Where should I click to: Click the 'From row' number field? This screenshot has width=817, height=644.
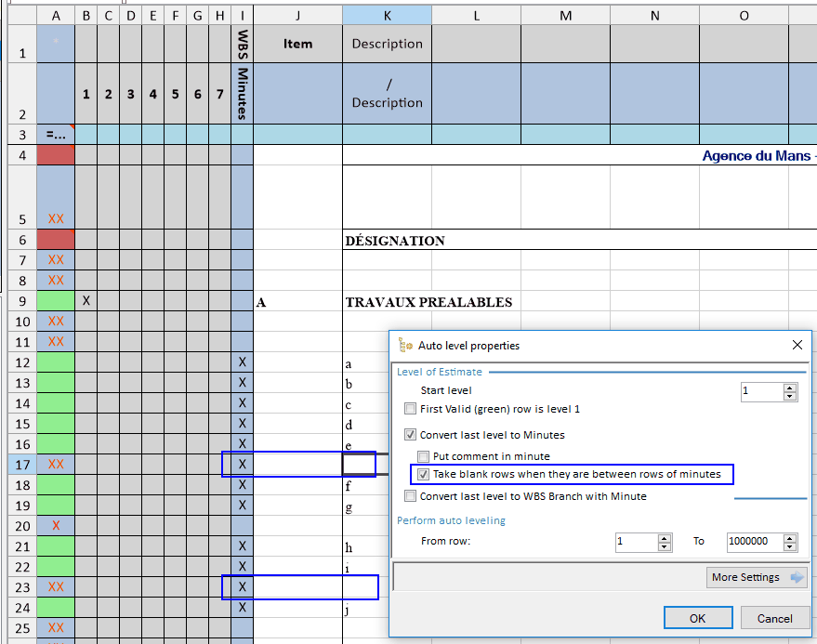point(636,541)
